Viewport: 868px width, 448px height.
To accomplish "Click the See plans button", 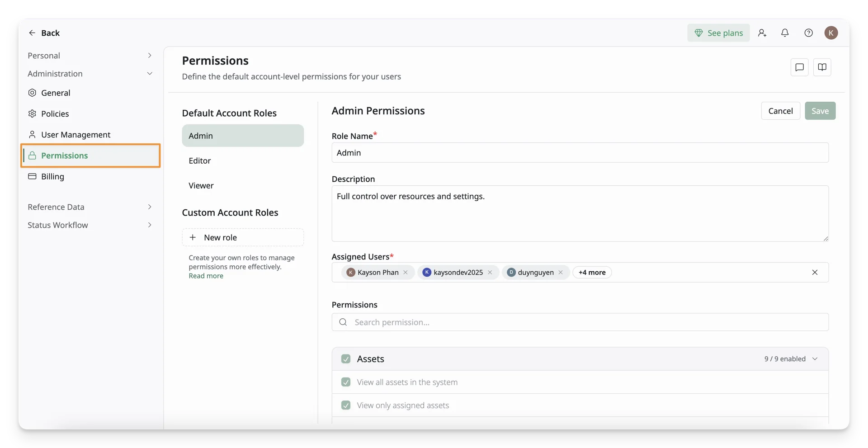I will tap(718, 33).
